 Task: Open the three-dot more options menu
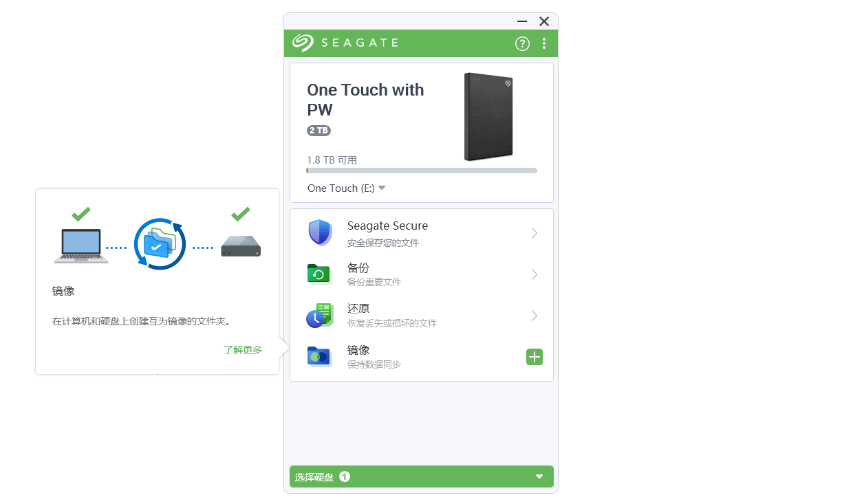544,44
